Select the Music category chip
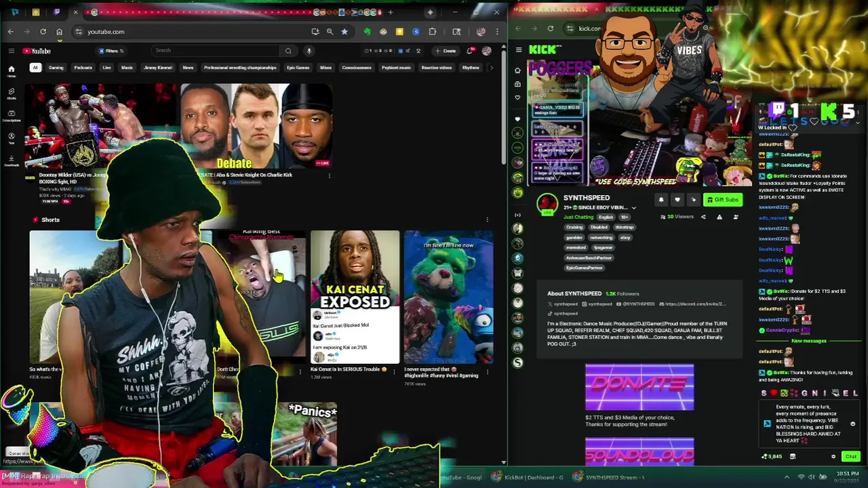868x488 pixels. [127, 68]
